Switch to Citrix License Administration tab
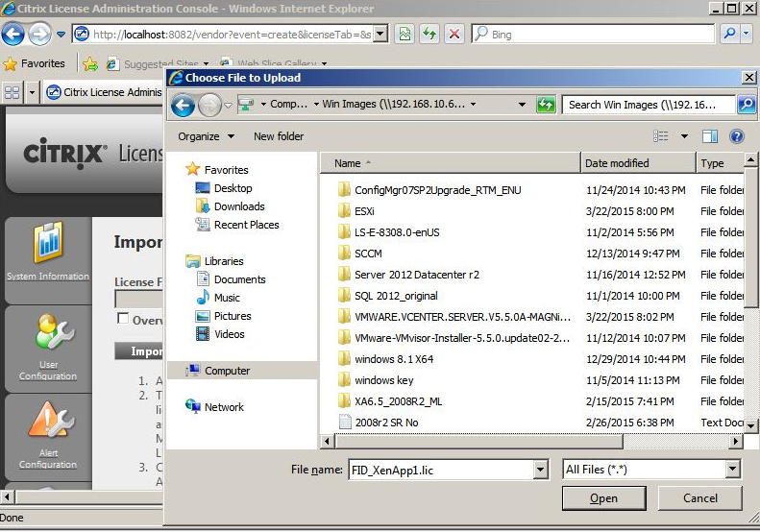Image resolution: width=760 pixels, height=532 pixels. pyautogui.click(x=104, y=92)
